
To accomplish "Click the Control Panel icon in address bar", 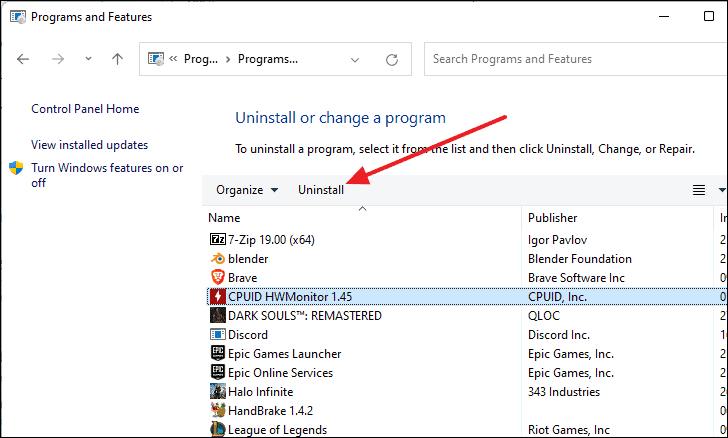I will (156, 59).
